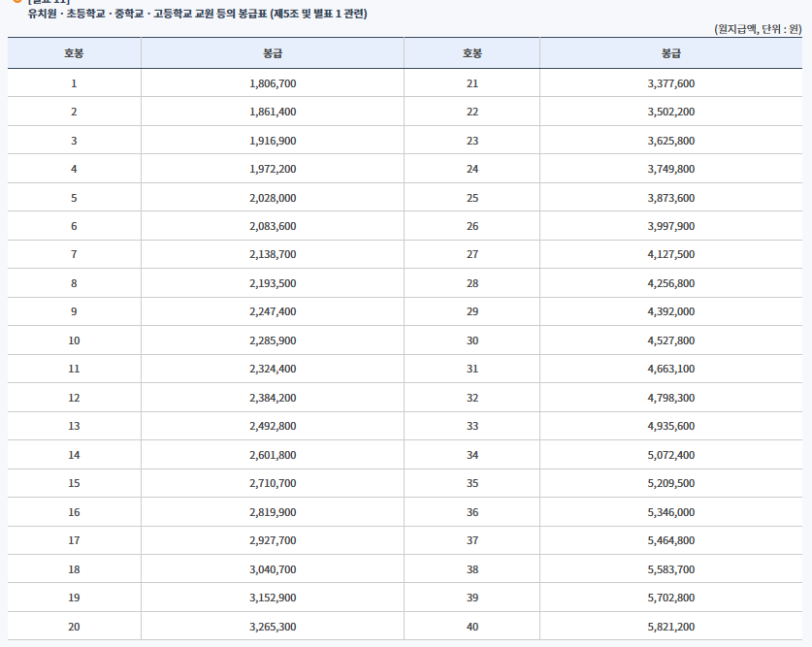Image resolution: width=812 pixels, height=647 pixels.
Task: Click the amount 3,152,900
Action: click(x=273, y=598)
